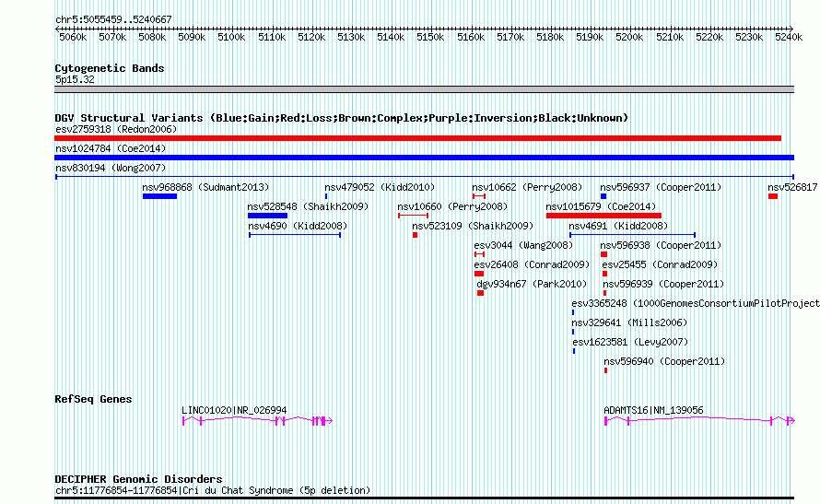Click the Cri du Chat Syndrome entry
This screenshot has width=820, height=504.
click(213, 490)
